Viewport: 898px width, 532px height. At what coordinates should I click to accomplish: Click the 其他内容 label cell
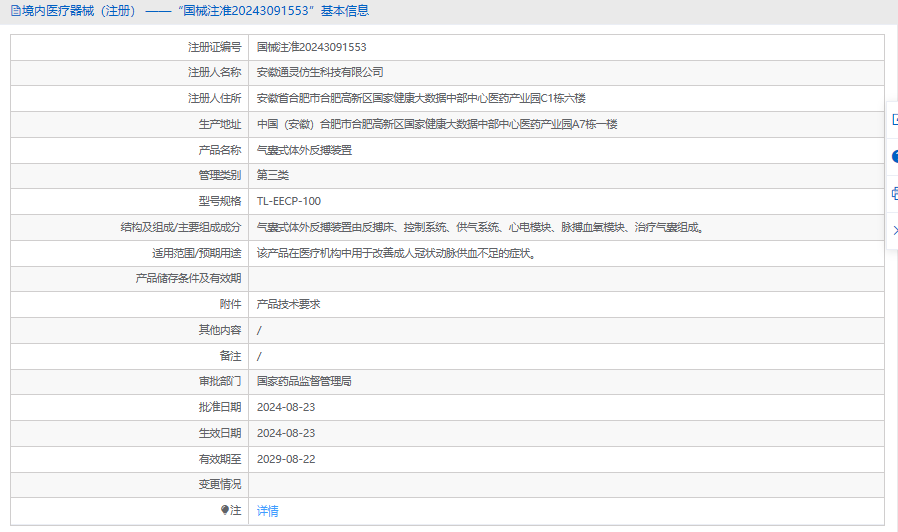point(129,330)
